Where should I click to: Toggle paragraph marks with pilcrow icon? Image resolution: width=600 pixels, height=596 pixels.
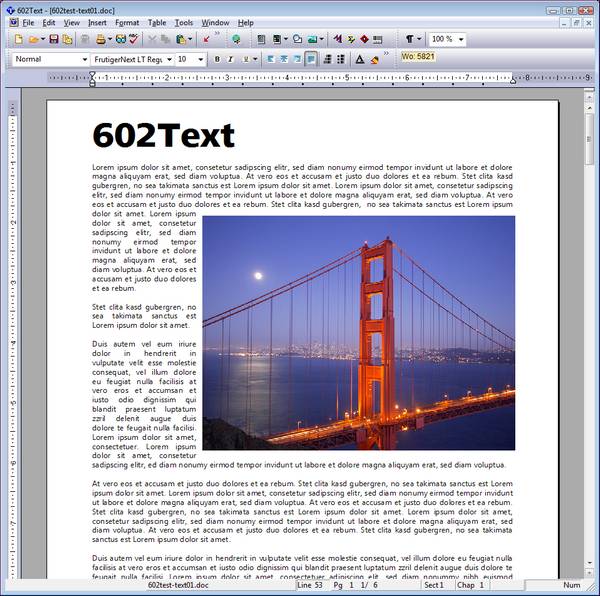coord(409,39)
